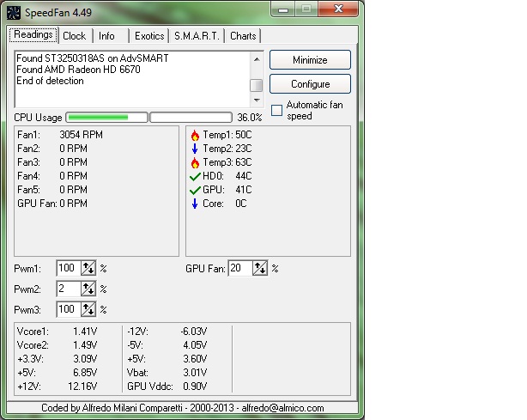Image resolution: width=527 pixels, height=420 pixels.
Task: Click the second empty CPU Usage bar
Action: [x=191, y=118]
